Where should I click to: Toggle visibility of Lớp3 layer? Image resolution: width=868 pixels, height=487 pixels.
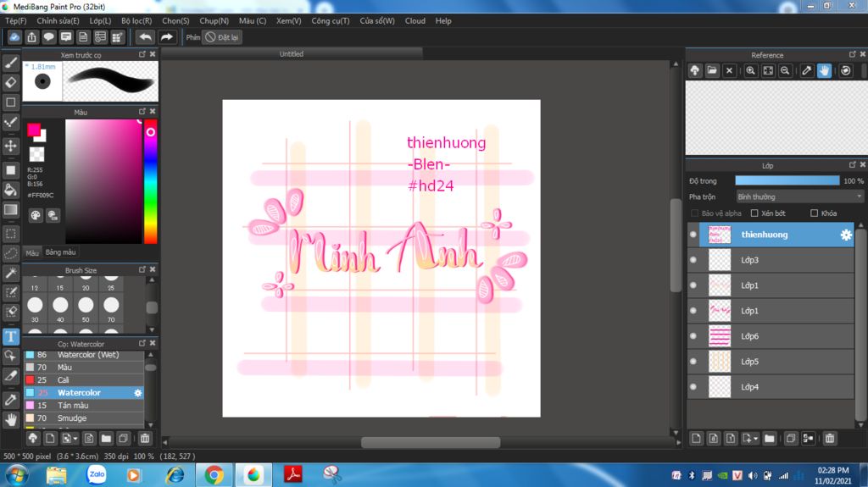click(693, 260)
